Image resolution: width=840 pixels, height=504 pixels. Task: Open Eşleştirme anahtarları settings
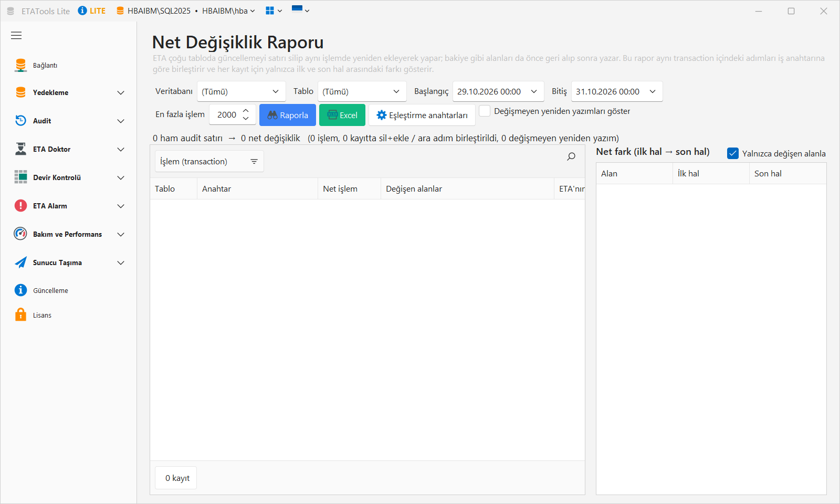(422, 115)
